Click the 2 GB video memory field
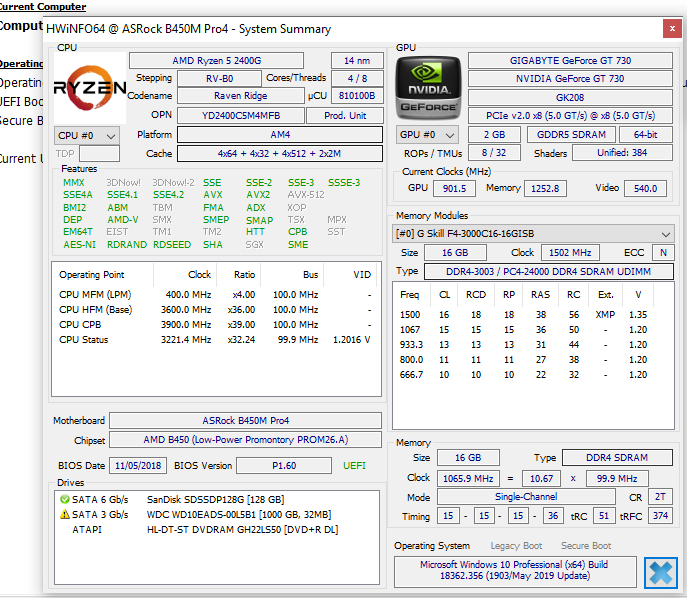The height and width of the screenshot is (598, 687). [x=494, y=134]
